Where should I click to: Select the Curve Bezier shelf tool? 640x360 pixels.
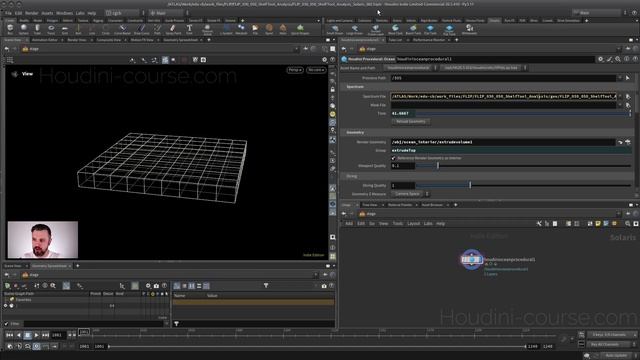click(x=122, y=29)
